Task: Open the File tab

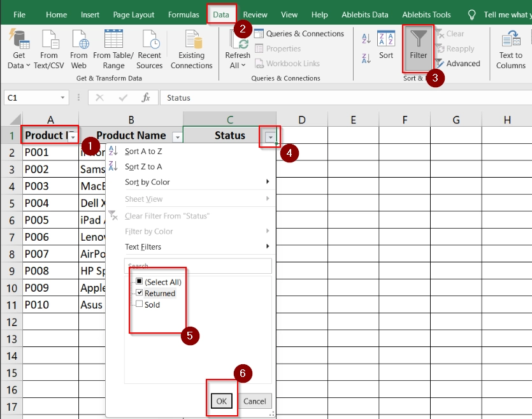Action: [19, 15]
